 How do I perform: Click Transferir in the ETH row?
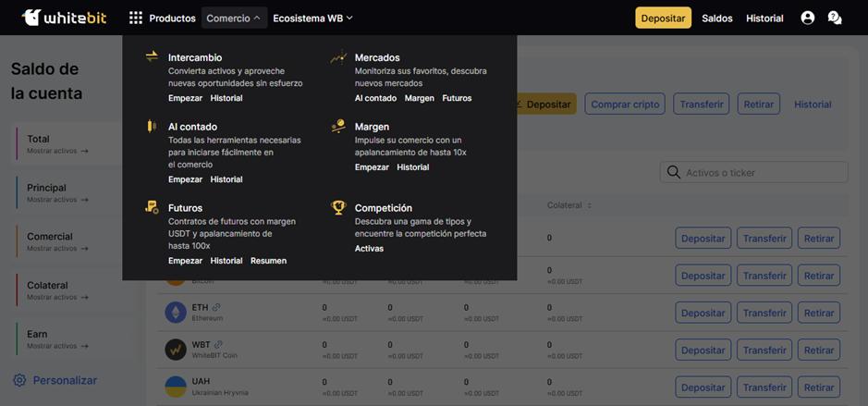pos(764,313)
